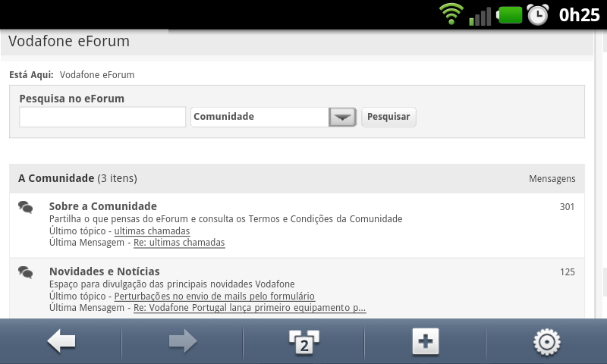Open the Sobre a Comunidade forum

point(103,206)
